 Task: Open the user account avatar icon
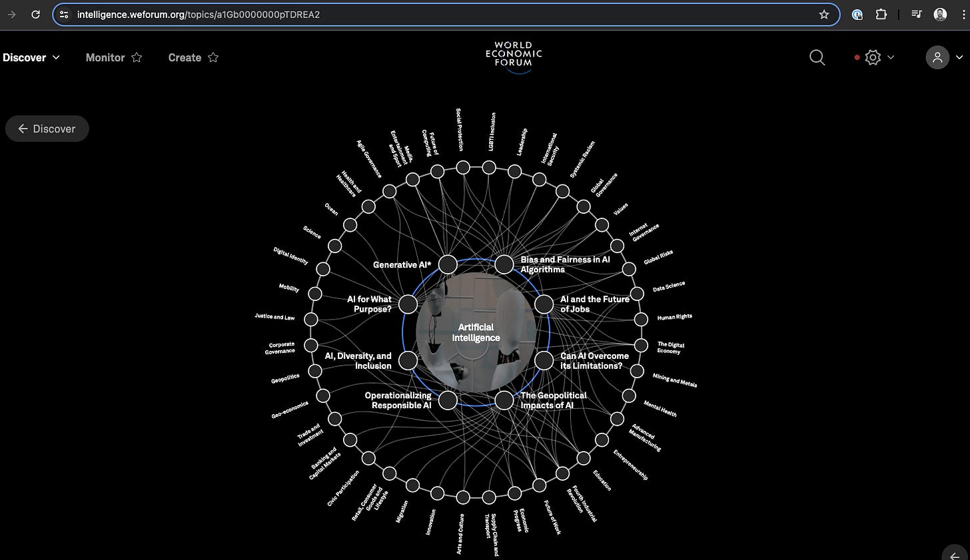pos(937,57)
